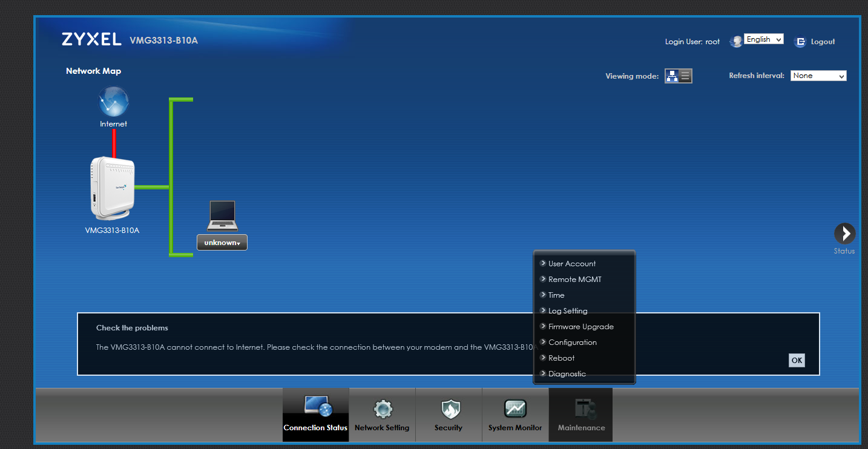Select Remote MGMT menu entry
This screenshot has width=868, height=449.
click(575, 279)
